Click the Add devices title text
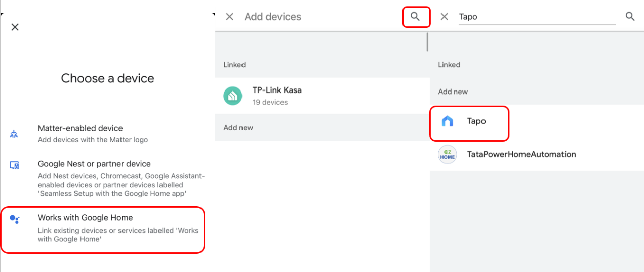This screenshot has width=644, height=272. coord(273,17)
